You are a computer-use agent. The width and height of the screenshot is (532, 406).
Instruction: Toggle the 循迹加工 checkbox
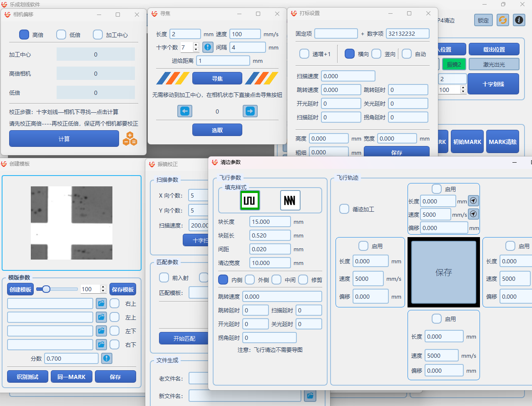(x=344, y=209)
